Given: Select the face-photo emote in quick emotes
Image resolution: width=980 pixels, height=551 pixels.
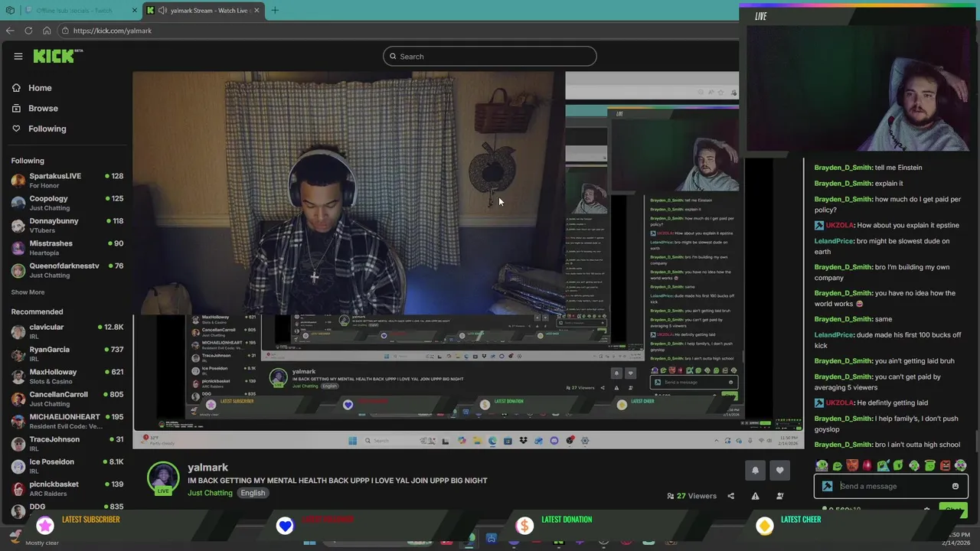Looking at the screenshot, I should pos(852,465).
